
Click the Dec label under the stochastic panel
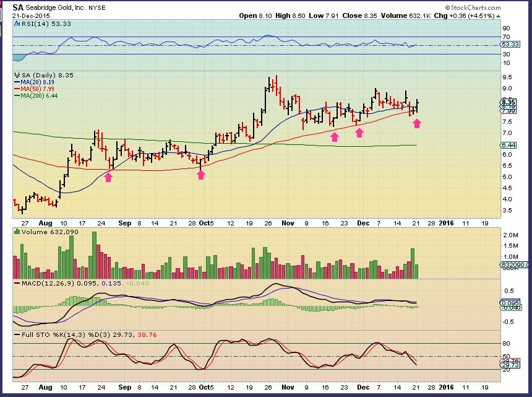pos(363,388)
